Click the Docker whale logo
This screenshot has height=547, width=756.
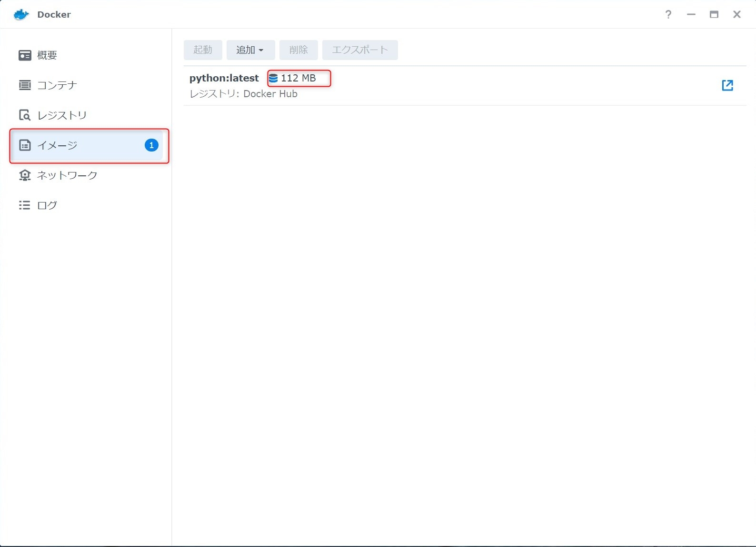click(x=21, y=14)
